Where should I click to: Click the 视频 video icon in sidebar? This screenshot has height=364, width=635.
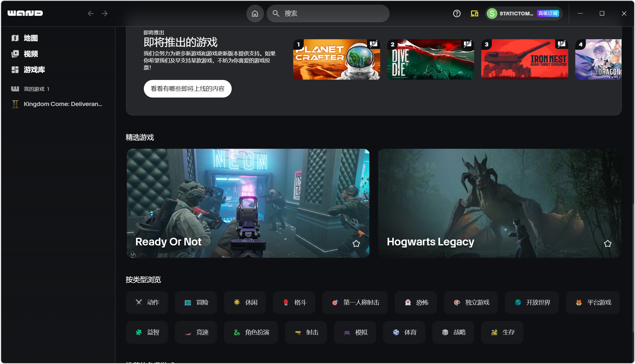15,54
